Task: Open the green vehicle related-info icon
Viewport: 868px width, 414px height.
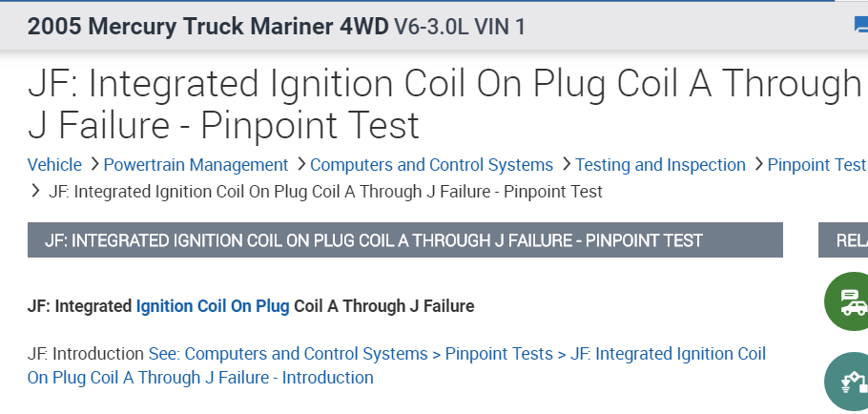Action: 847,303
